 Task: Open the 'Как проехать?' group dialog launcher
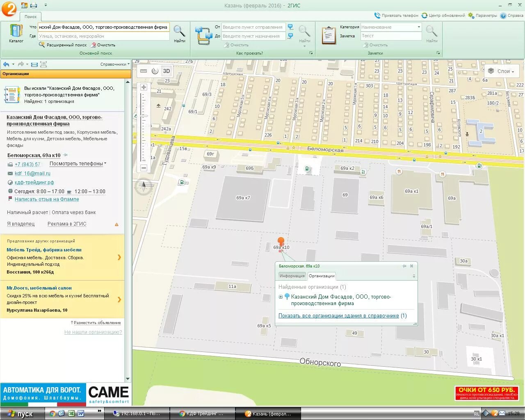(311, 53)
